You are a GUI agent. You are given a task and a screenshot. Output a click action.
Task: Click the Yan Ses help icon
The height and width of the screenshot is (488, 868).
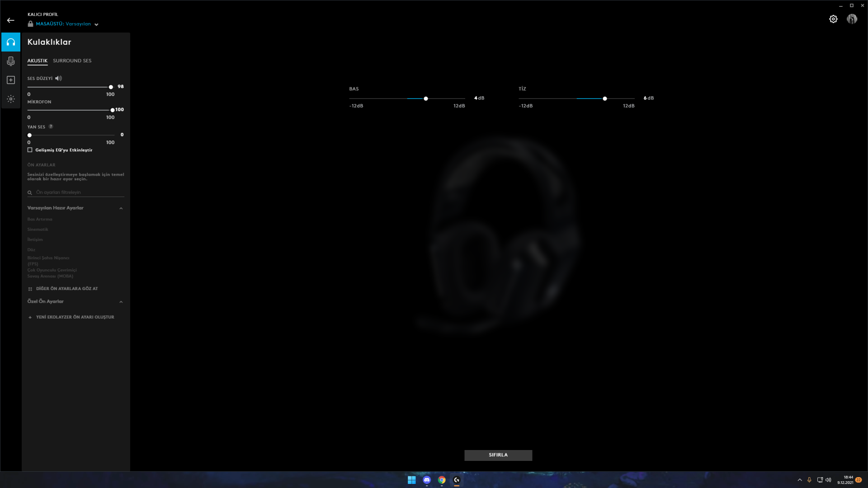tap(51, 127)
